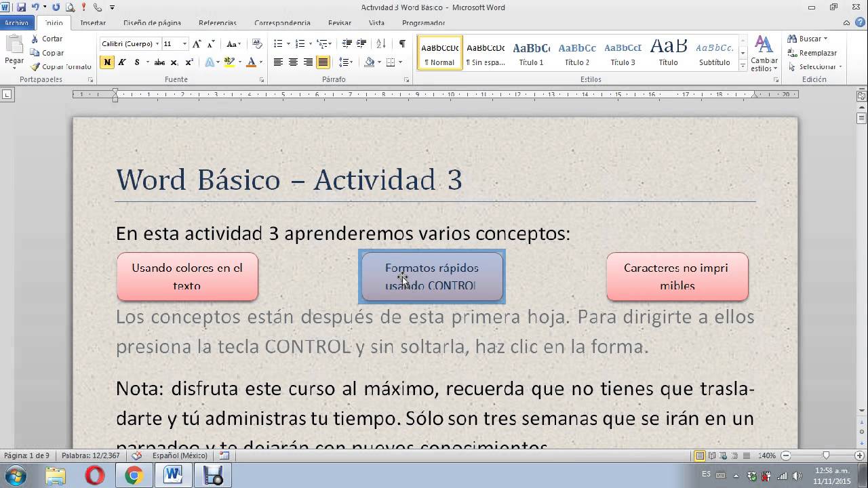The height and width of the screenshot is (488, 868).
Task: Open Opera browser from taskbar
Action: pyautogui.click(x=95, y=476)
